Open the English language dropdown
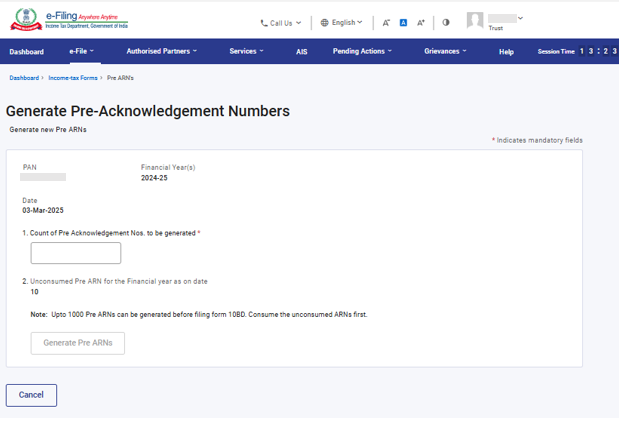The height and width of the screenshot is (422, 619). (347, 22)
